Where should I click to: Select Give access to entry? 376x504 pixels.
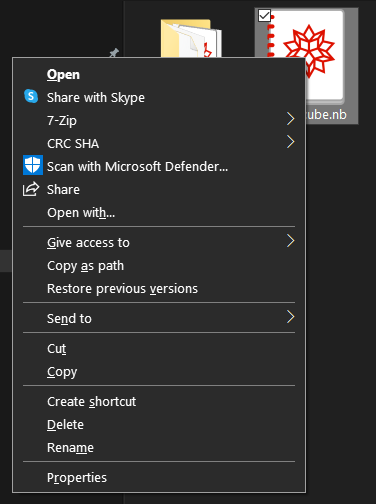(159, 243)
